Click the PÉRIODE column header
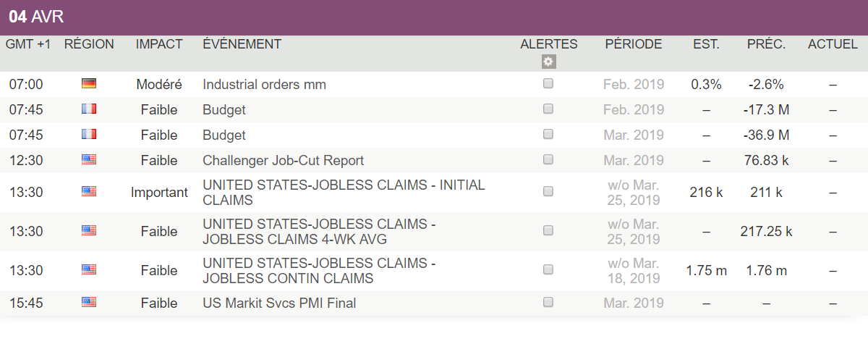This screenshot has width=868, height=344. click(x=634, y=44)
